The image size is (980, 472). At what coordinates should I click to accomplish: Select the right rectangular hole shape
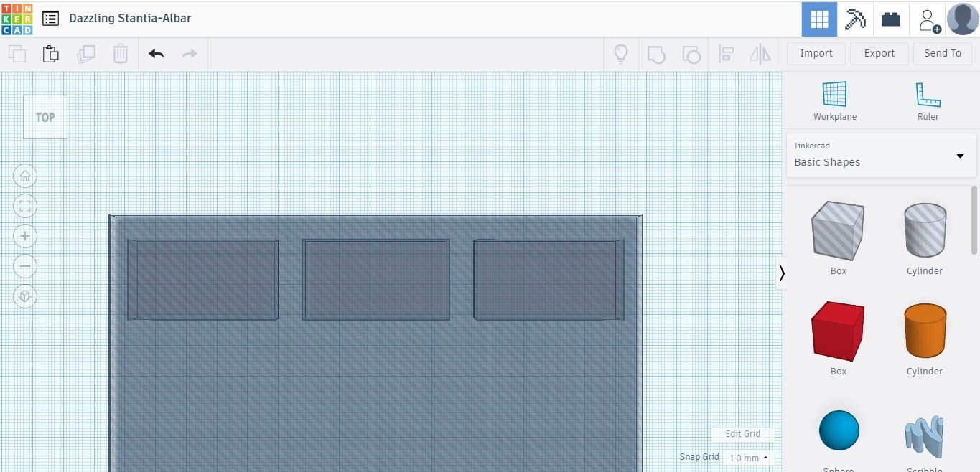click(x=549, y=280)
